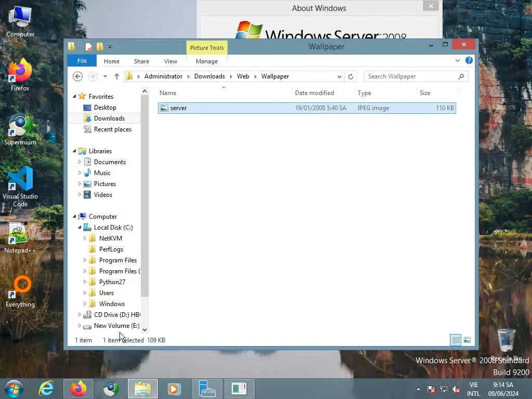Click the Start button on the taskbar
Image resolution: width=532 pixels, height=399 pixels.
coord(14,389)
